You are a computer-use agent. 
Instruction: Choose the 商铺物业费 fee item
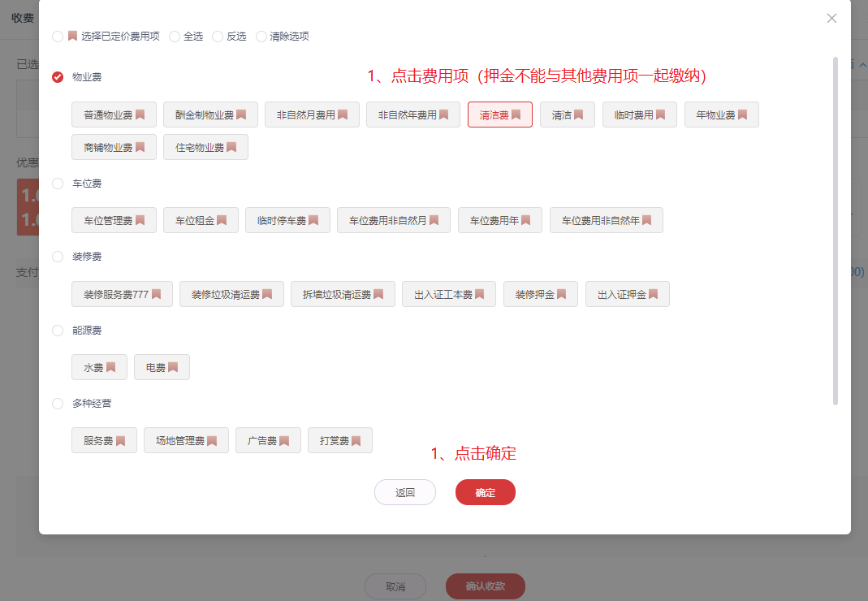point(114,147)
